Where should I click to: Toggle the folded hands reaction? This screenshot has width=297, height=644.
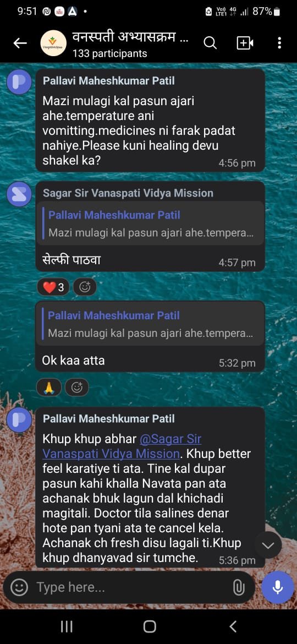click(x=50, y=388)
